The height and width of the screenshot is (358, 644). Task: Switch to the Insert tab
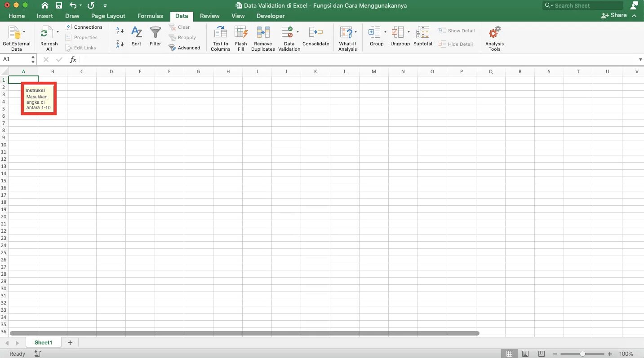pos(44,16)
